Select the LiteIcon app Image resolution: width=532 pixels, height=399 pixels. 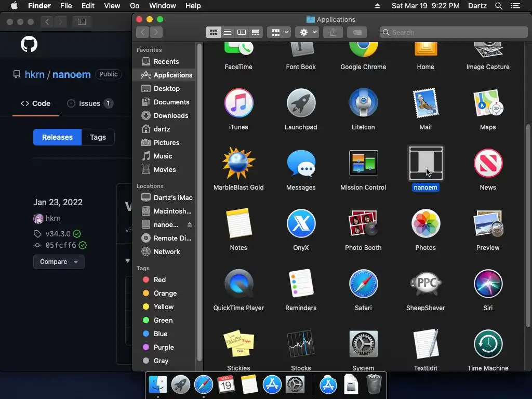pos(363,103)
